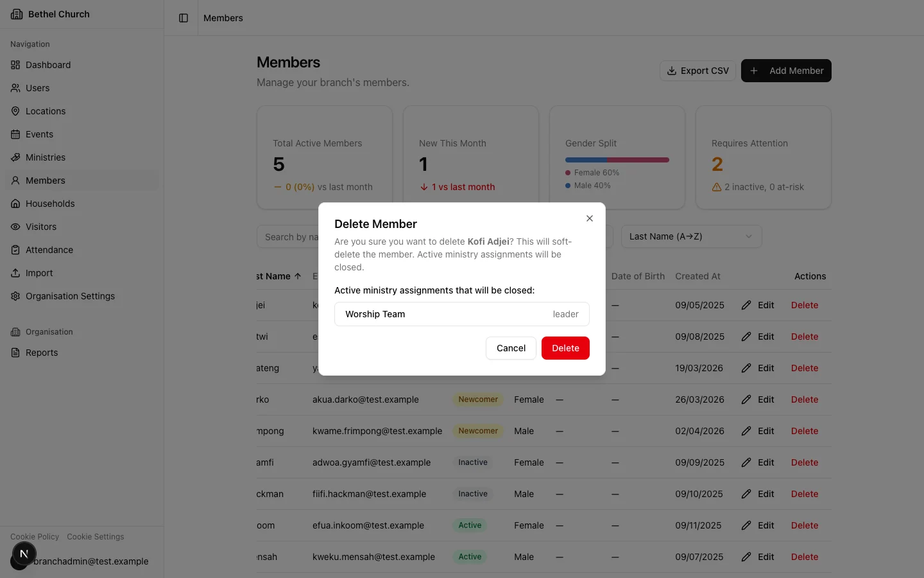
Task: Click the Date of Birth column header
Action: coord(638,276)
